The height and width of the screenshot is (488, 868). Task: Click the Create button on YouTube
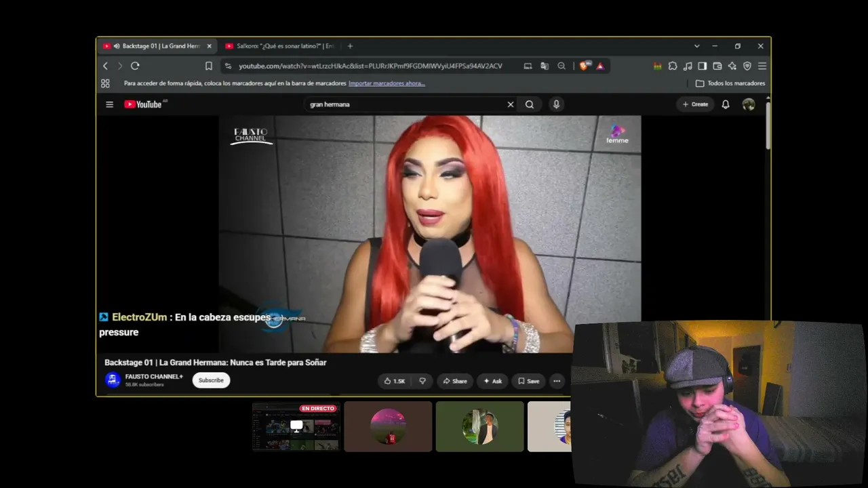coord(695,104)
